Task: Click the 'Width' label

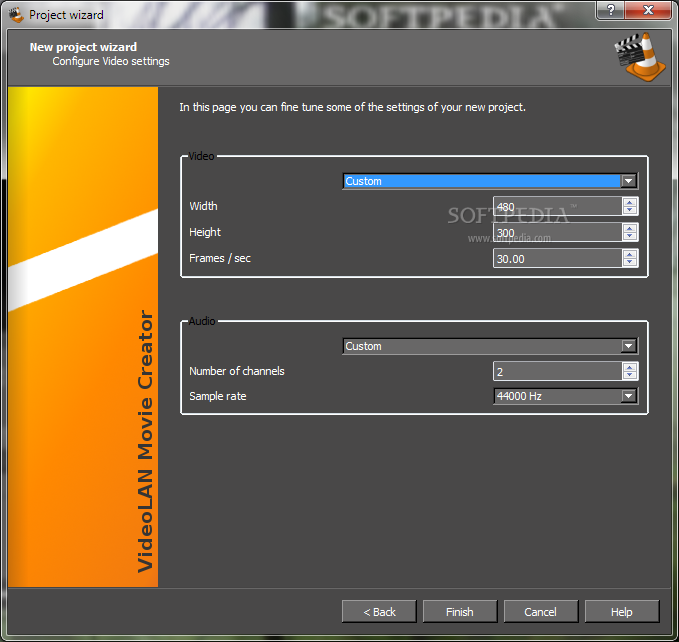Action: click(x=204, y=206)
